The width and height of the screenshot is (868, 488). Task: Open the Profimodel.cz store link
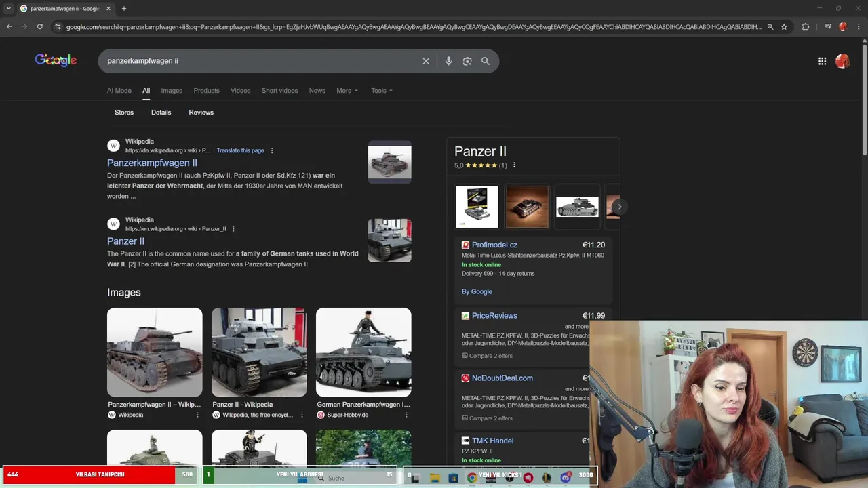[x=494, y=245]
